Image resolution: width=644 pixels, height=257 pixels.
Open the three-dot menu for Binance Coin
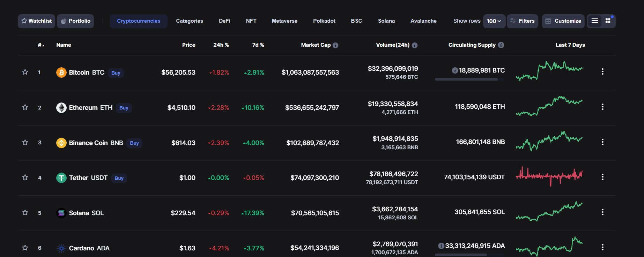(x=602, y=142)
